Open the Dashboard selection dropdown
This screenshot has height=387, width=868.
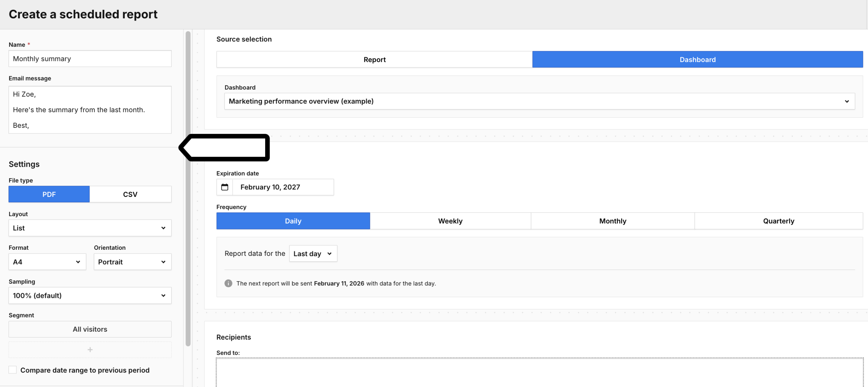[539, 101]
